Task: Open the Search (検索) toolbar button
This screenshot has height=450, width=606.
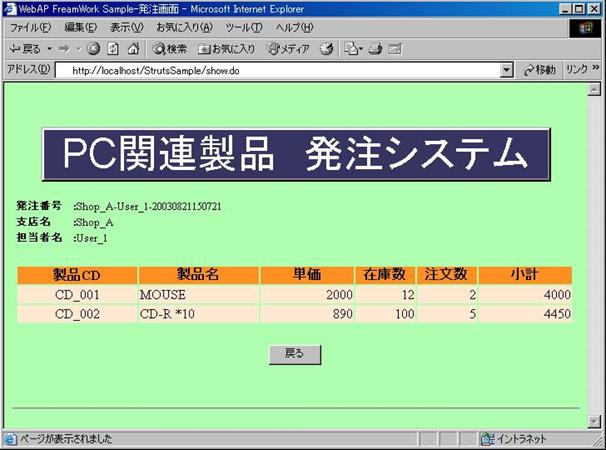Action: coord(170,49)
